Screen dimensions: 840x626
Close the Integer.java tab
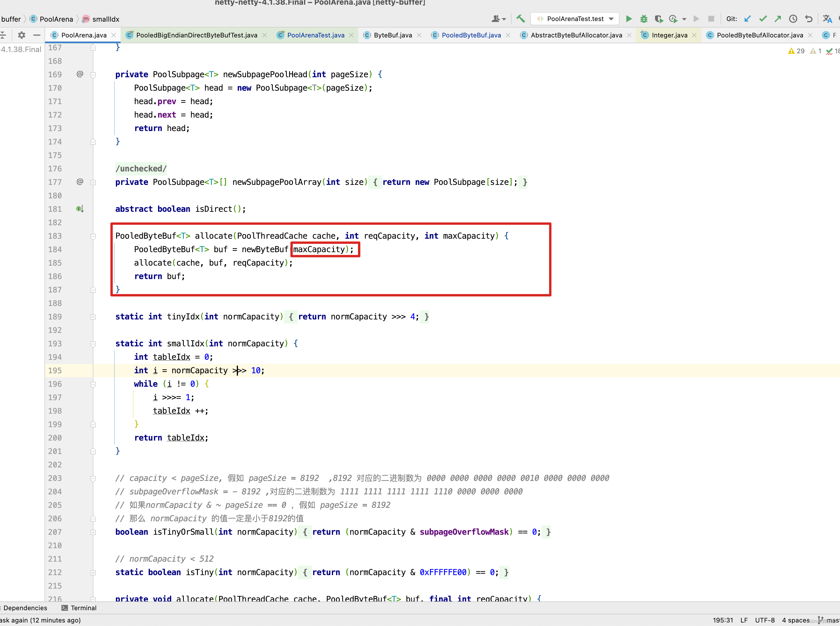point(694,35)
